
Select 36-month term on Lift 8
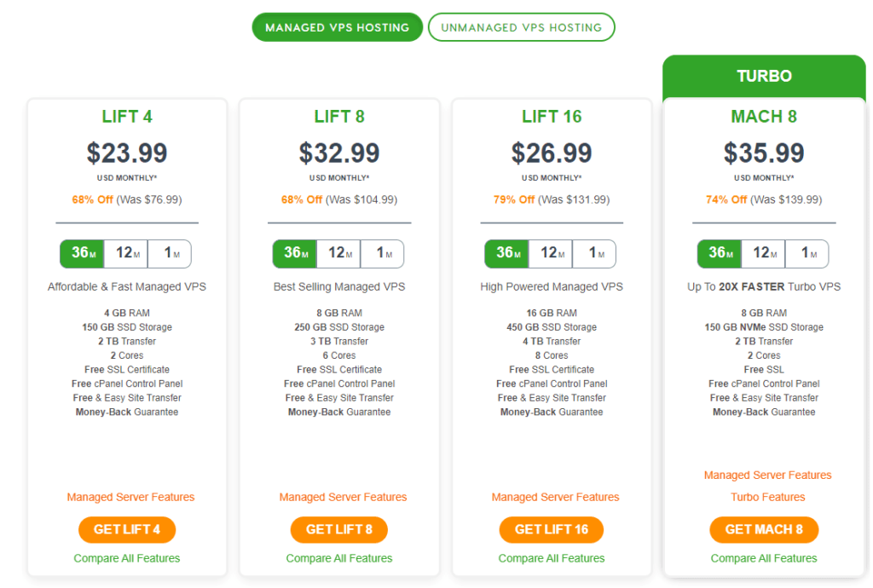pyautogui.click(x=294, y=254)
